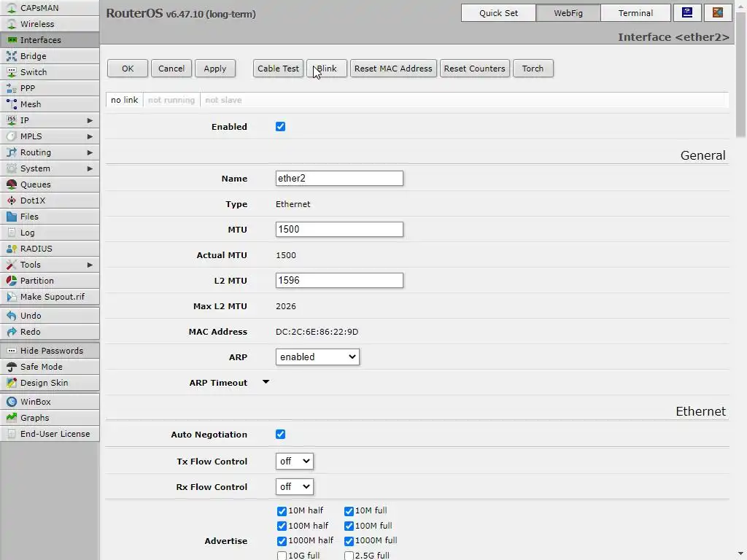Click the End-User License icon

[x=12, y=434]
